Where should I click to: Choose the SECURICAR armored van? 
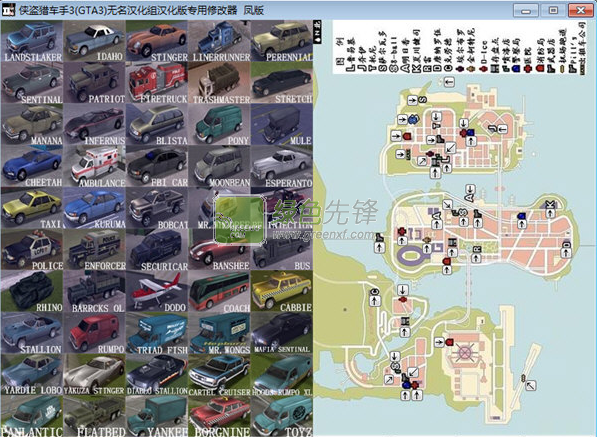coord(157,250)
